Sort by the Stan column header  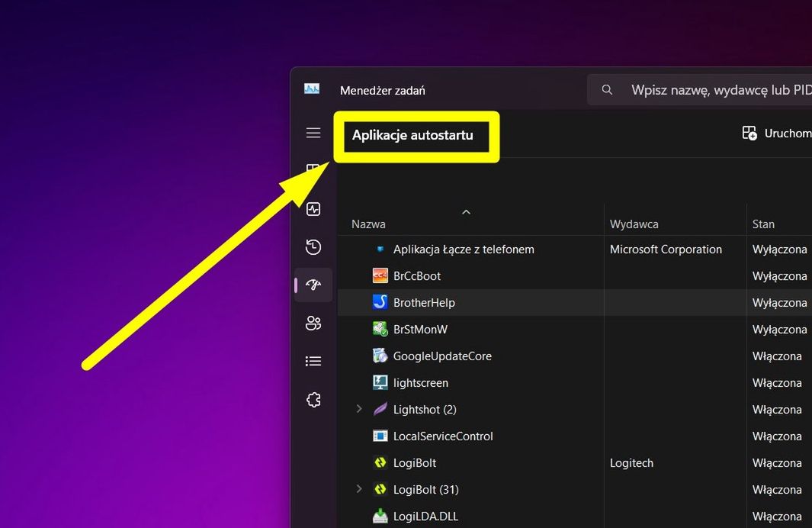[x=763, y=224]
